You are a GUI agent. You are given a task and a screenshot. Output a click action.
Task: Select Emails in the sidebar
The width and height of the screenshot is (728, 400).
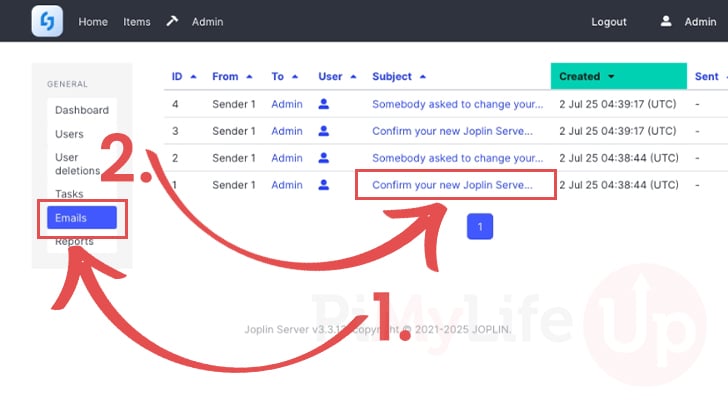82,218
